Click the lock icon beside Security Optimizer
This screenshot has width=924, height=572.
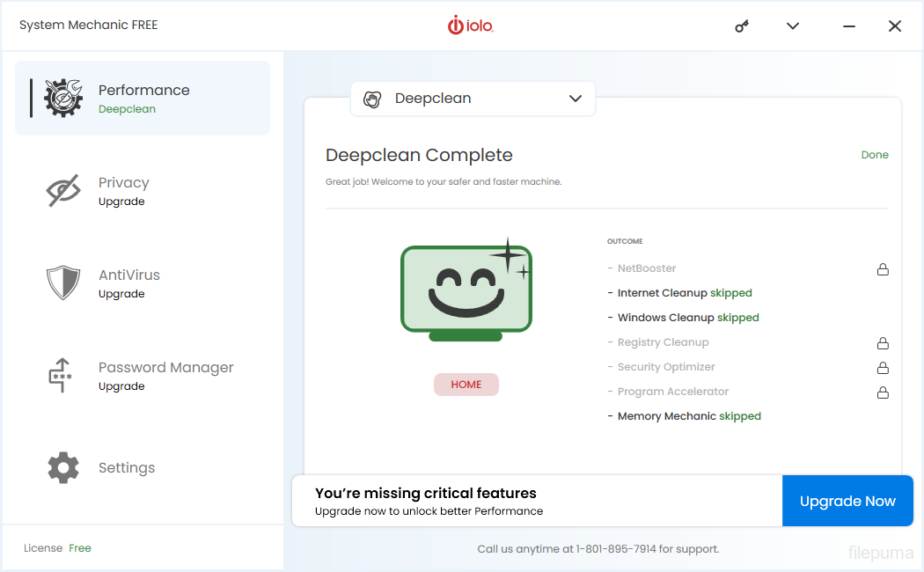tap(883, 368)
